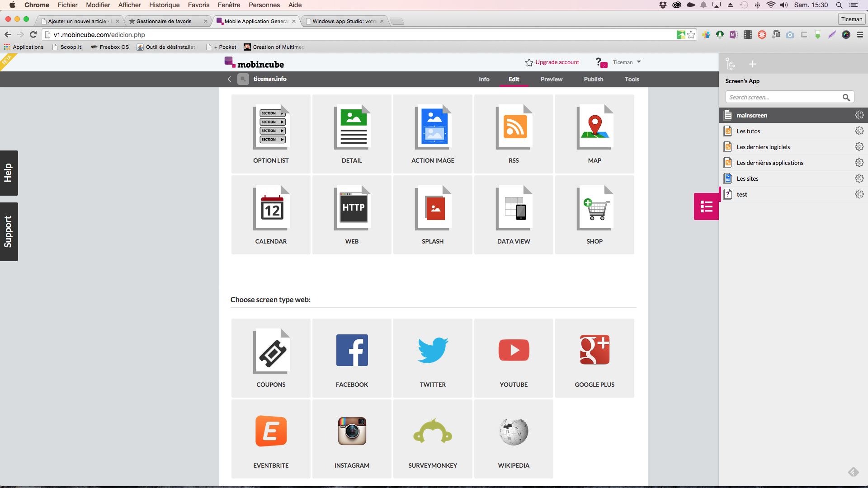Select the Eventbrite web screen
868x488 pixels.
271,439
